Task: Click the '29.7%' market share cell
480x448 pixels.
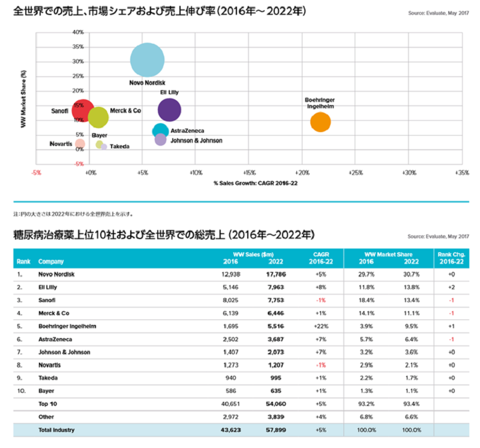Action: 367,274
